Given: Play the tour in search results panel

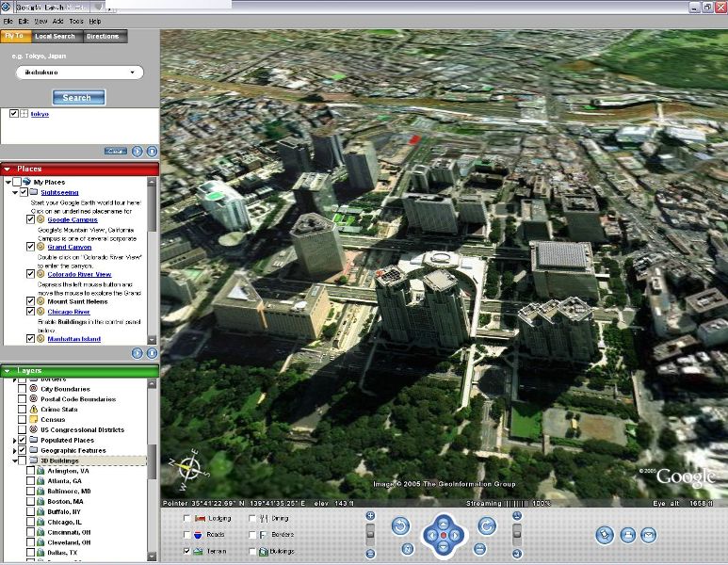Looking at the screenshot, I should [137, 152].
